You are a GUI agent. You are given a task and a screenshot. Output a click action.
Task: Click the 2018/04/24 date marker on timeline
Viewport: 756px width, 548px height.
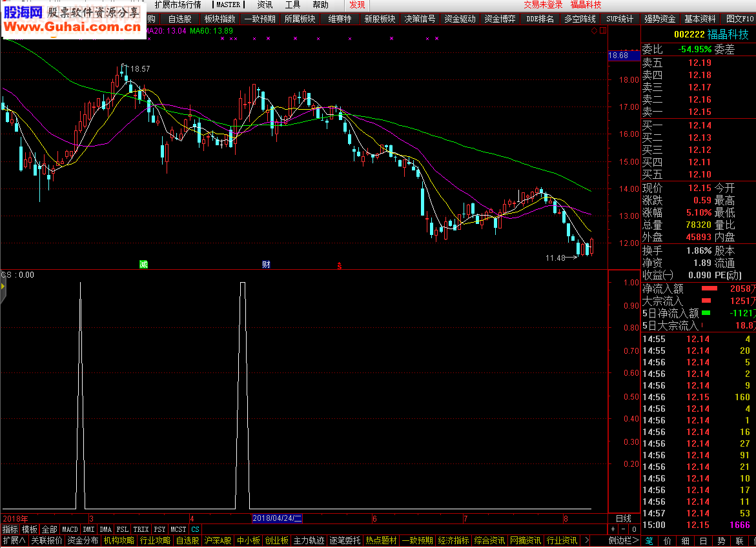pos(277,518)
